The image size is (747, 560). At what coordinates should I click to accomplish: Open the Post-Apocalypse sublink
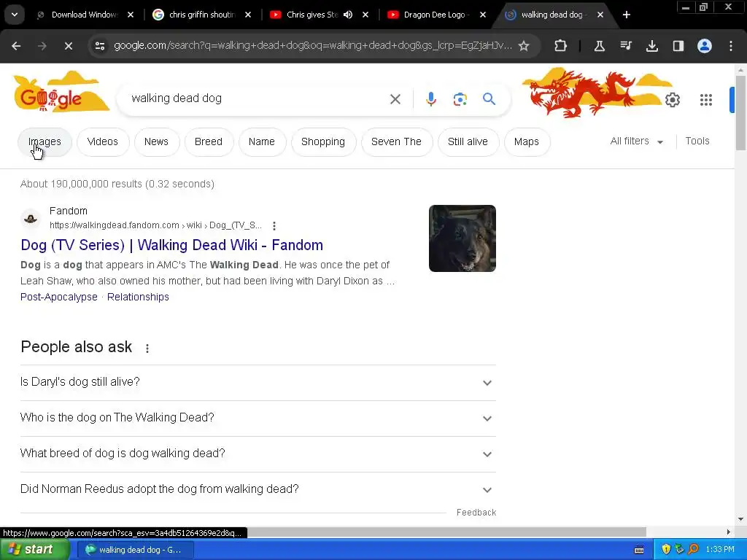coord(58,297)
